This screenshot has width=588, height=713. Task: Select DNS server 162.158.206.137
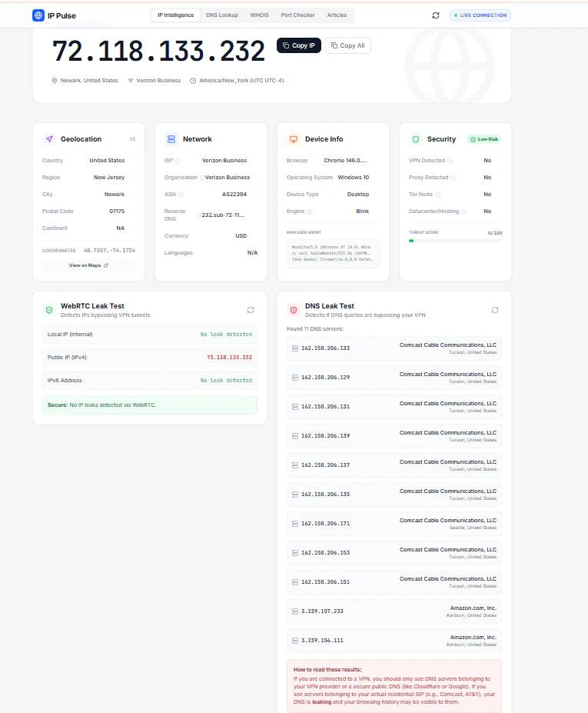(394, 465)
